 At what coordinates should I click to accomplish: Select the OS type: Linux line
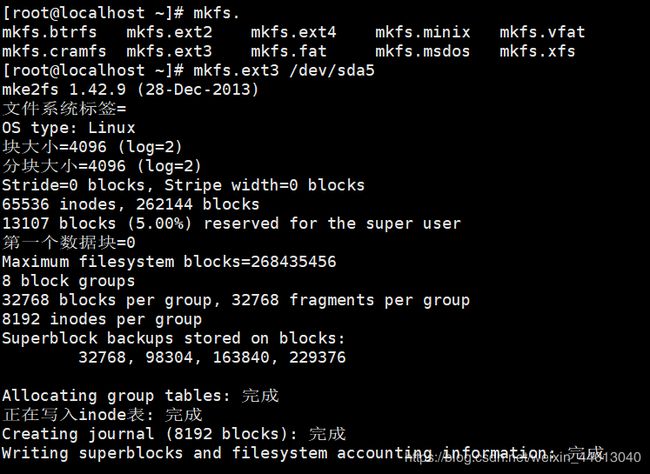(69, 128)
